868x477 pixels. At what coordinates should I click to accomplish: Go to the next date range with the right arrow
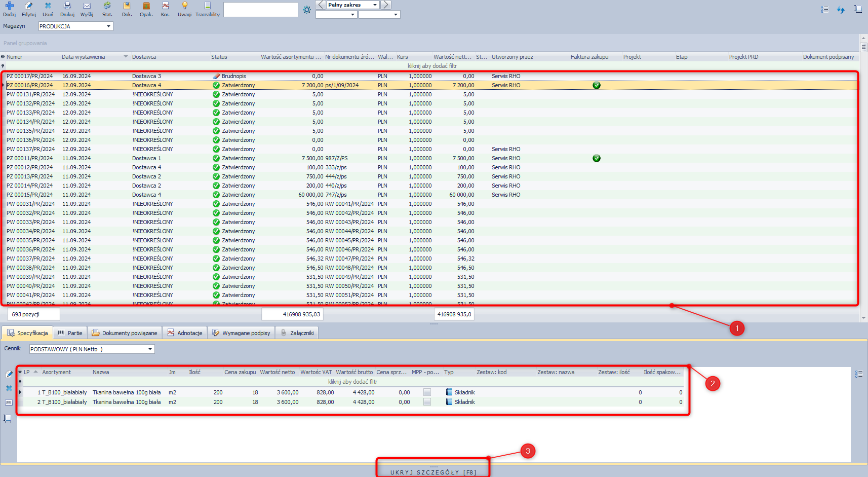click(x=386, y=5)
